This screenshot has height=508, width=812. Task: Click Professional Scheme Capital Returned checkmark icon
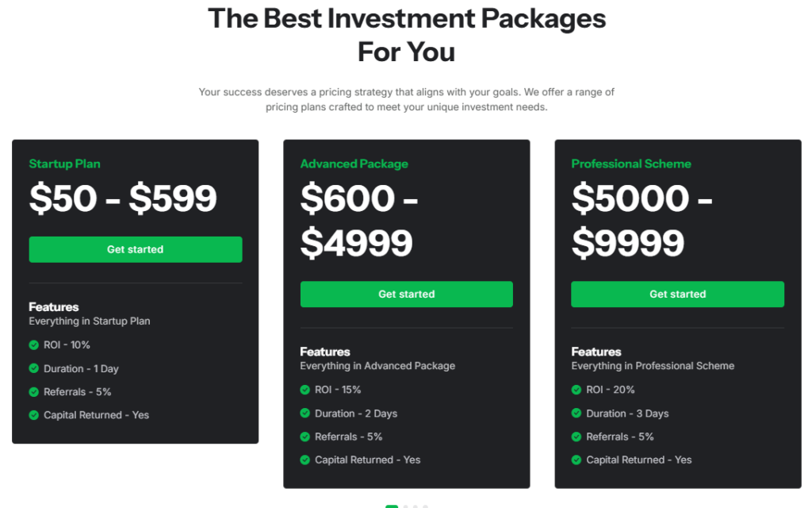[576, 460]
